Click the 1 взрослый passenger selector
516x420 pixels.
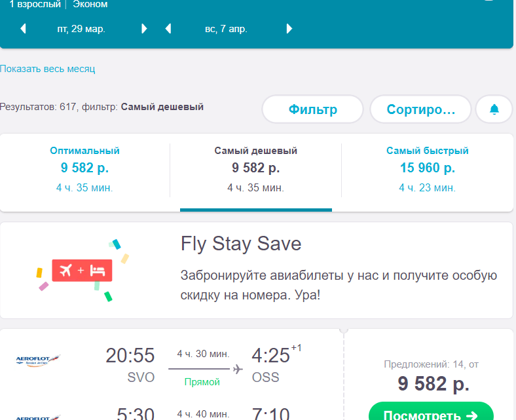click(35, 5)
